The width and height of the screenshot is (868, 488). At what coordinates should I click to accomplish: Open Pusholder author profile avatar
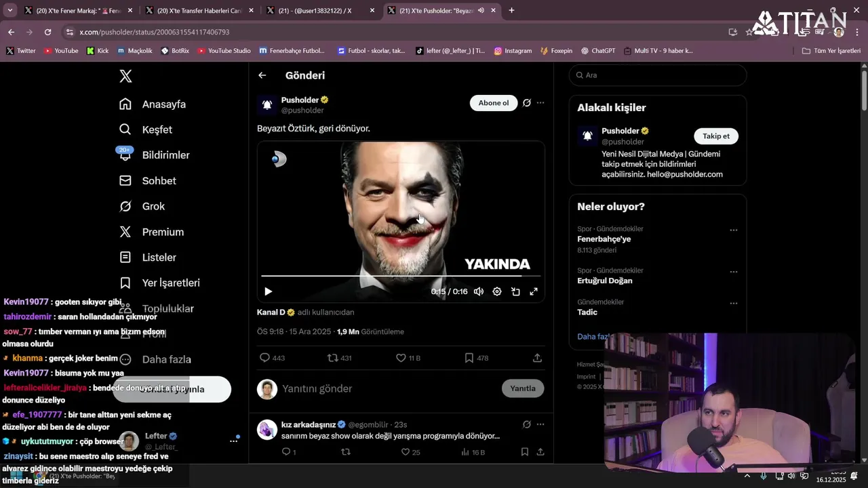point(267,104)
